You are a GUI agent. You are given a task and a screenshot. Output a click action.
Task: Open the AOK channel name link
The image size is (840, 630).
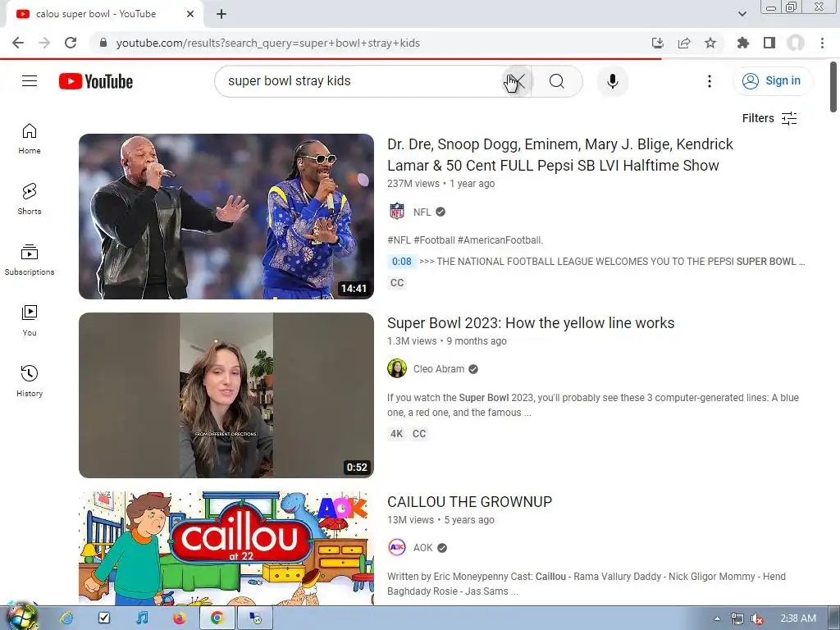(422, 547)
